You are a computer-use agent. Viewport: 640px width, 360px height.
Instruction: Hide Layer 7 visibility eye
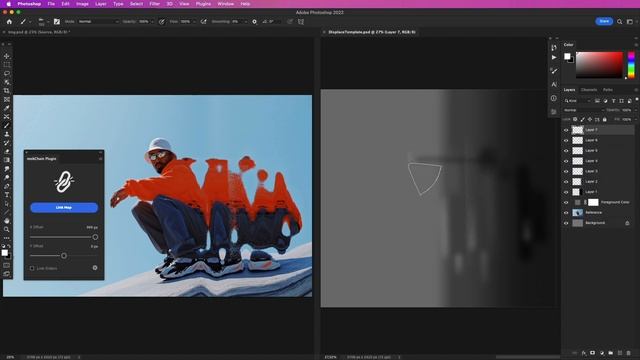tap(566, 130)
